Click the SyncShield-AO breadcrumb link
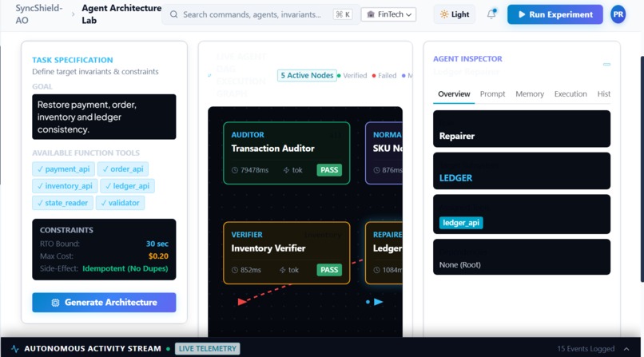Viewport: 644px width, 357px height. pos(38,14)
